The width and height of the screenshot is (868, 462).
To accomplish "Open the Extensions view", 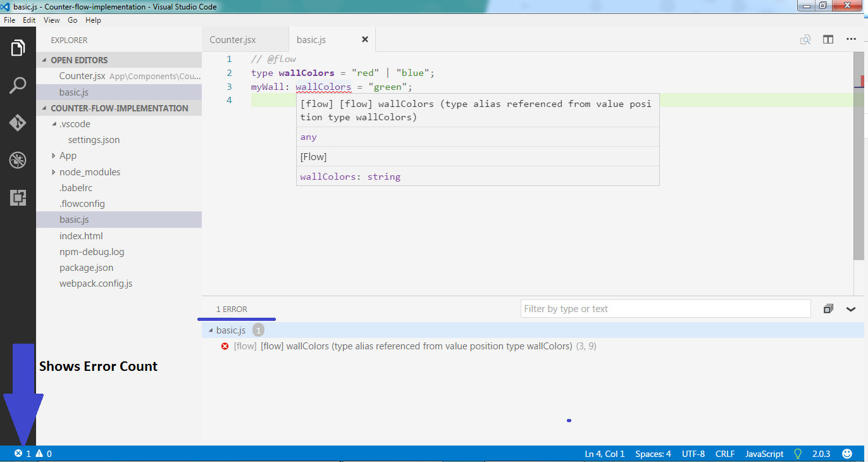I will click(x=17, y=198).
